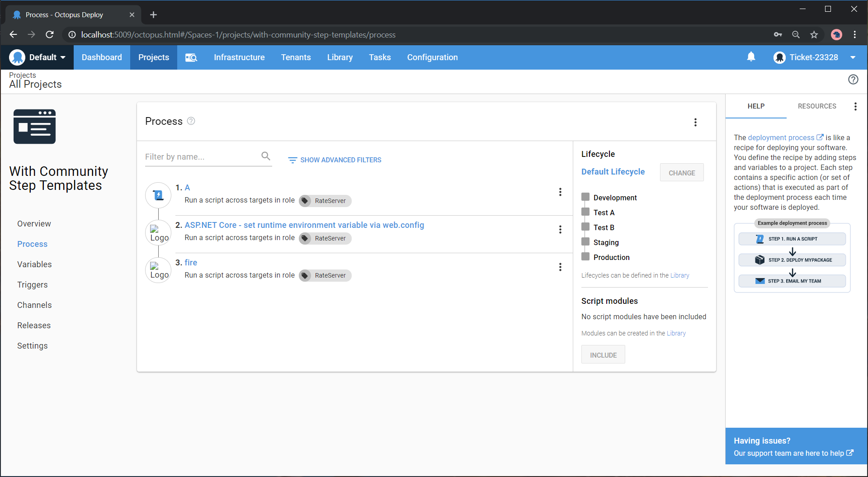Screen dimensions: 868x477
Task: Check the Production checkbox
Action: (x=585, y=256)
